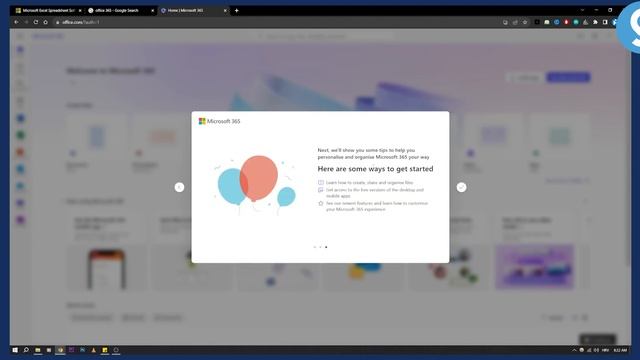640x360 pixels.
Task: Switch to Microsoft Excel Spreadsheet browser tab
Action: coord(48,11)
